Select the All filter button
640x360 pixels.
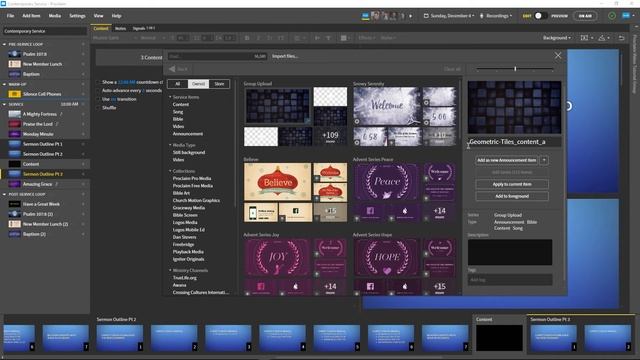178,84
